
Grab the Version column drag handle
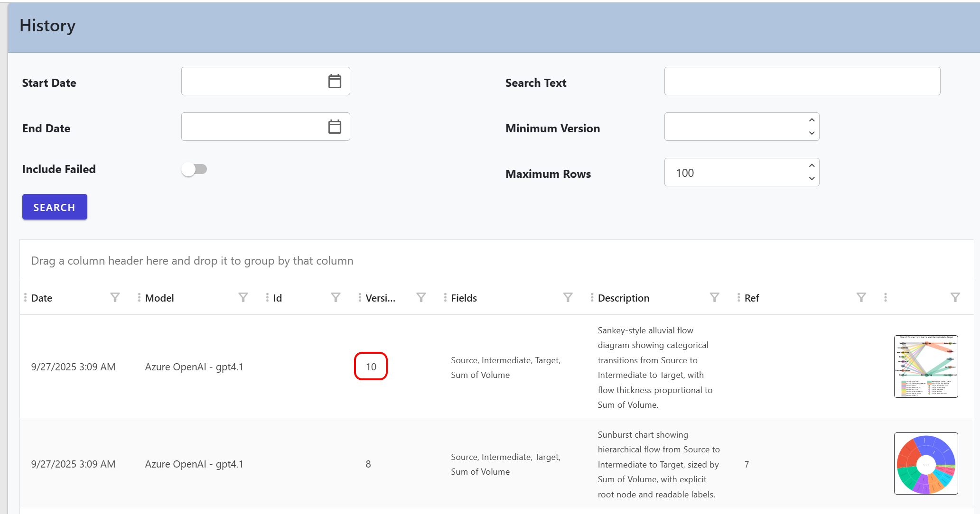point(360,297)
